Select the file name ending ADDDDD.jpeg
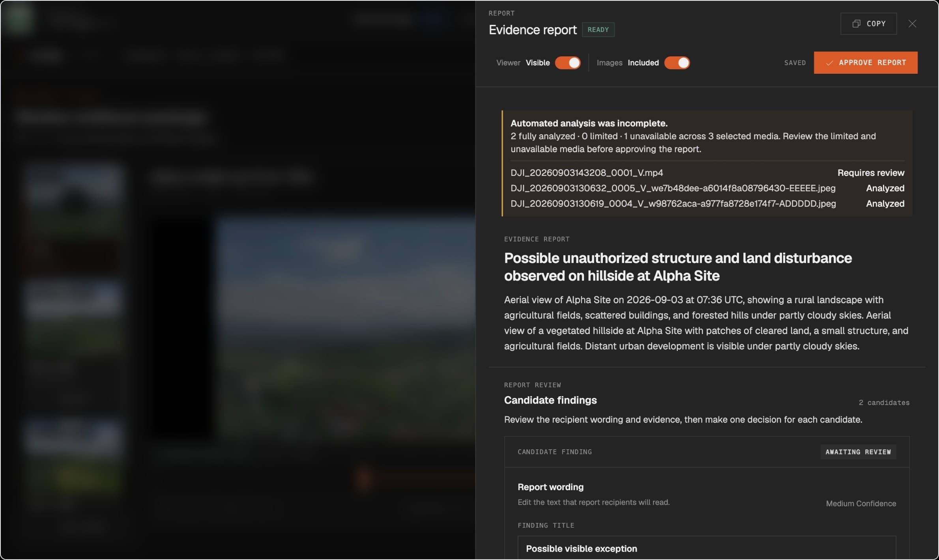The height and width of the screenshot is (560, 939). (673, 203)
